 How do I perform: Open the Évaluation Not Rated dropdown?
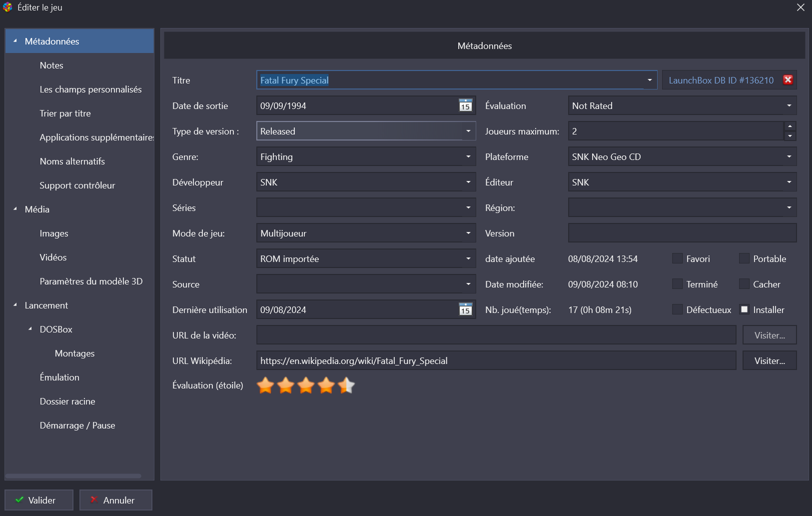pos(682,105)
